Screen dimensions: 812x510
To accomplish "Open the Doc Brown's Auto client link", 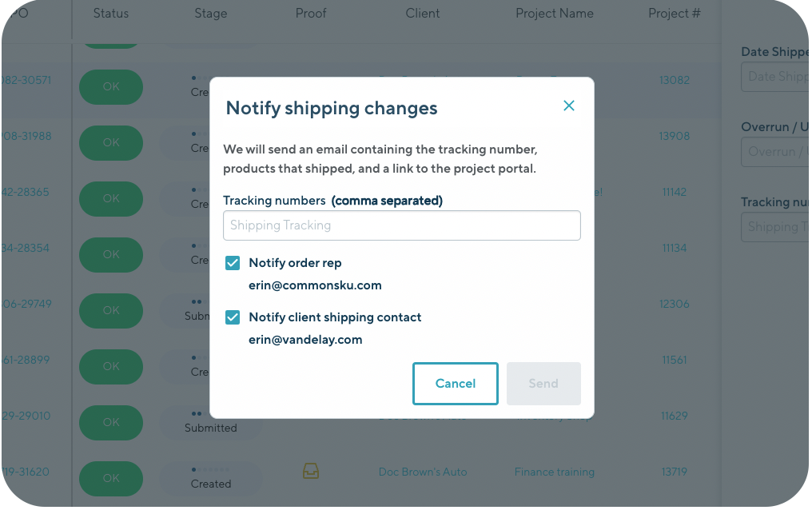I will click(x=422, y=472).
